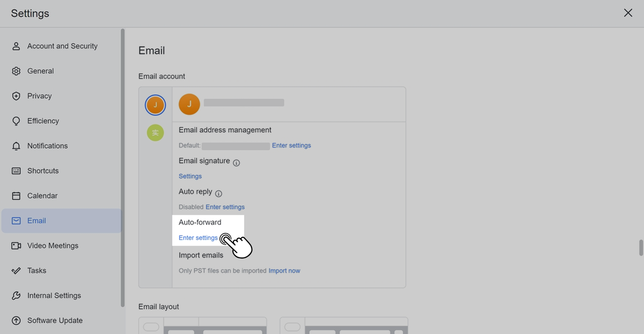Click Enter settings for the default email address

click(x=291, y=145)
